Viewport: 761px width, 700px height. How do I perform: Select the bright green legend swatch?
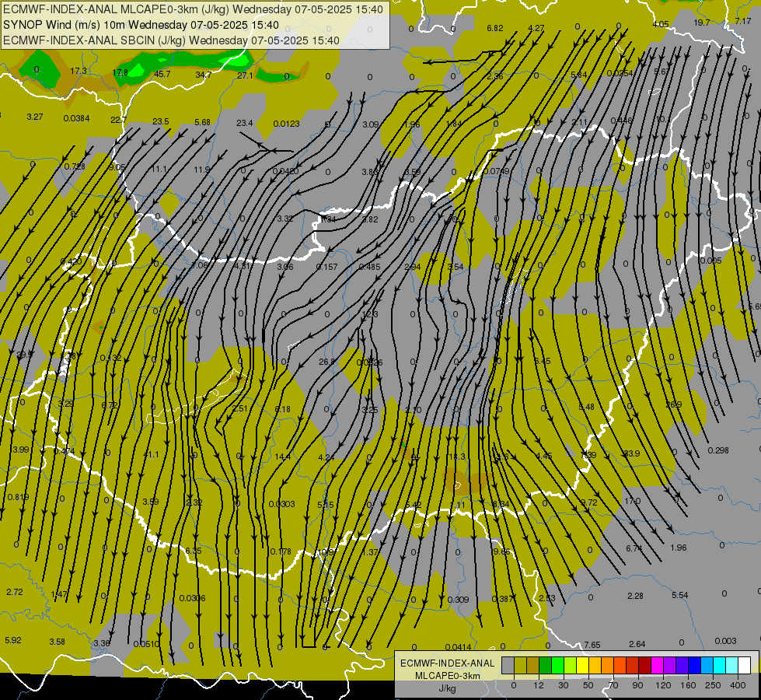(x=558, y=665)
